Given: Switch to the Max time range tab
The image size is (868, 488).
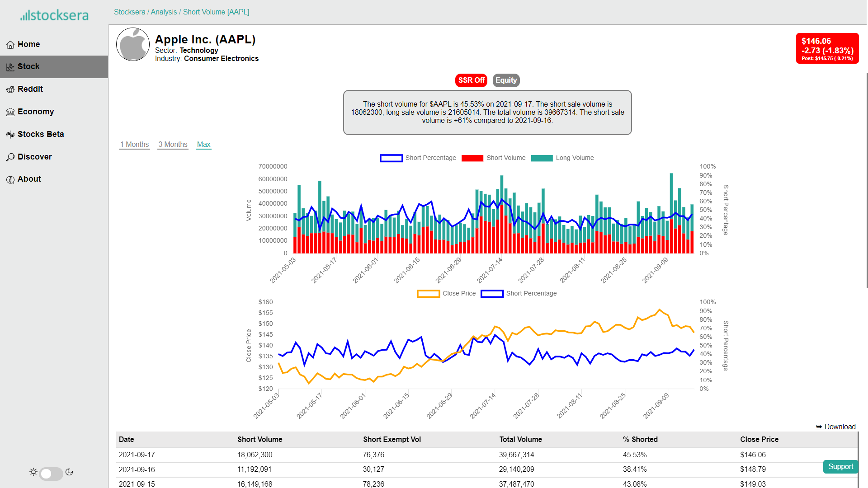Looking at the screenshot, I should coord(203,145).
